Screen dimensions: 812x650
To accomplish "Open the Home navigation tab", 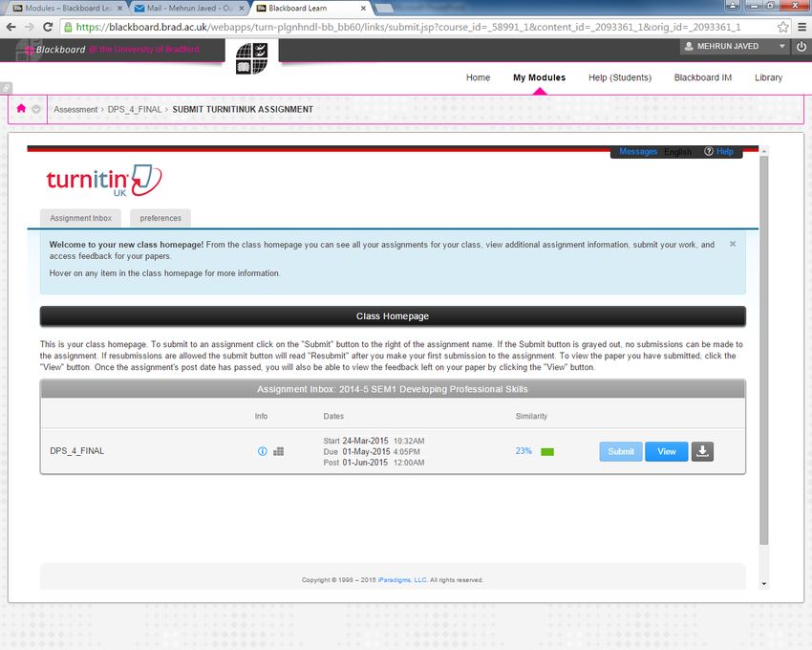I will pyautogui.click(x=478, y=77).
